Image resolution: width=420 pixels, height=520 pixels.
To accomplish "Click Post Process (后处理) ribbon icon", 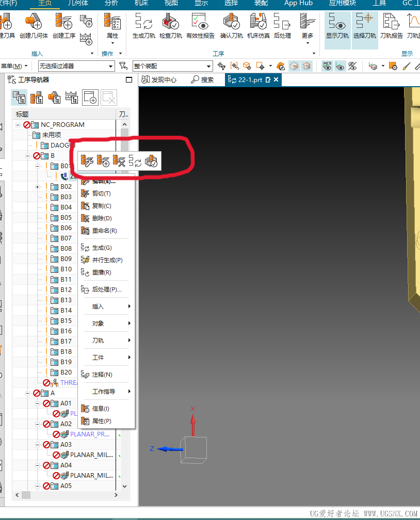I will pyautogui.click(x=282, y=26).
